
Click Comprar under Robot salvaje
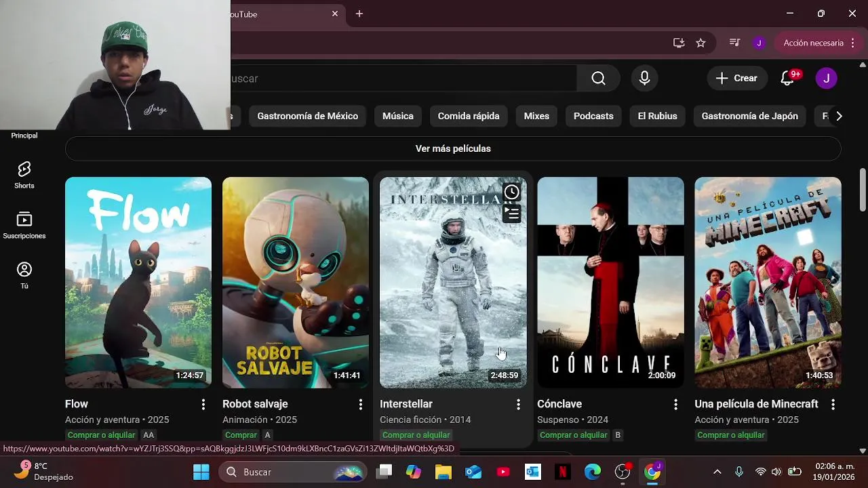(x=241, y=435)
